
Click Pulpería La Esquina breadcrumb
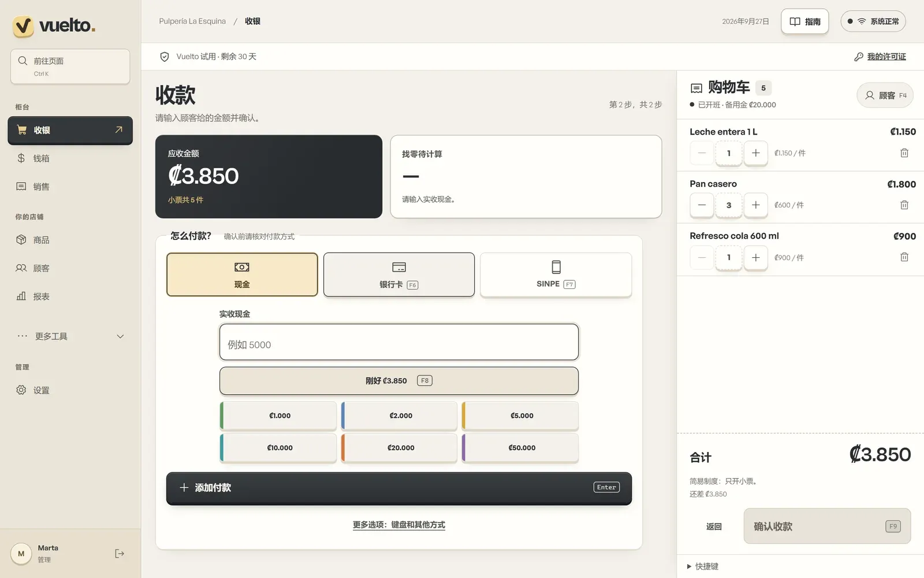(192, 21)
